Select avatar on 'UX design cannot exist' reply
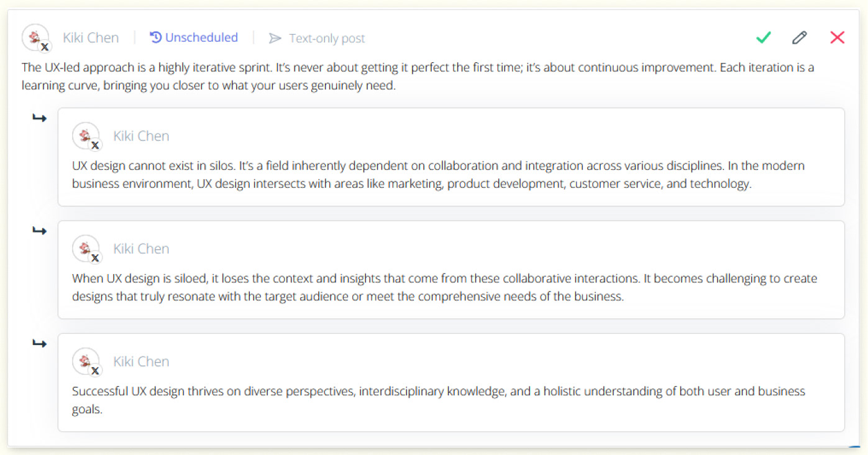Viewport: 868px width, 455px height. [x=86, y=136]
